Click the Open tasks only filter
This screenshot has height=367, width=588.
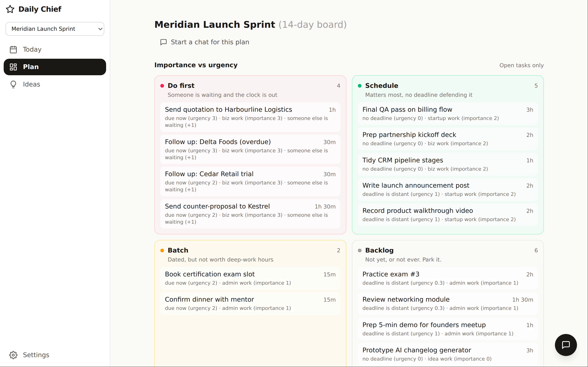521,65
